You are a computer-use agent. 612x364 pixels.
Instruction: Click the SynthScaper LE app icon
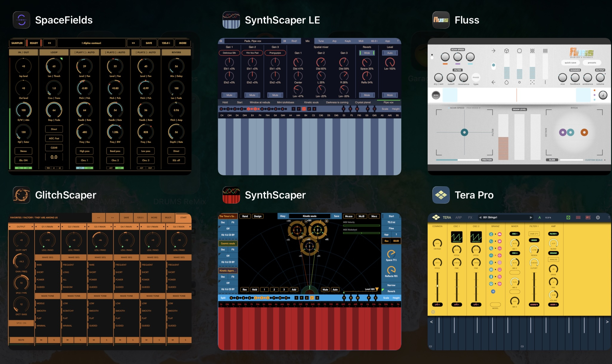[x=231, y=20]
